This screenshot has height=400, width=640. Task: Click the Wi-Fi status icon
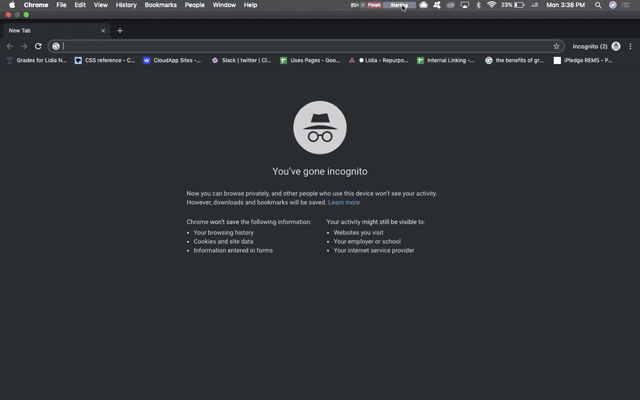pyautogui.click(x=491, y=5)
